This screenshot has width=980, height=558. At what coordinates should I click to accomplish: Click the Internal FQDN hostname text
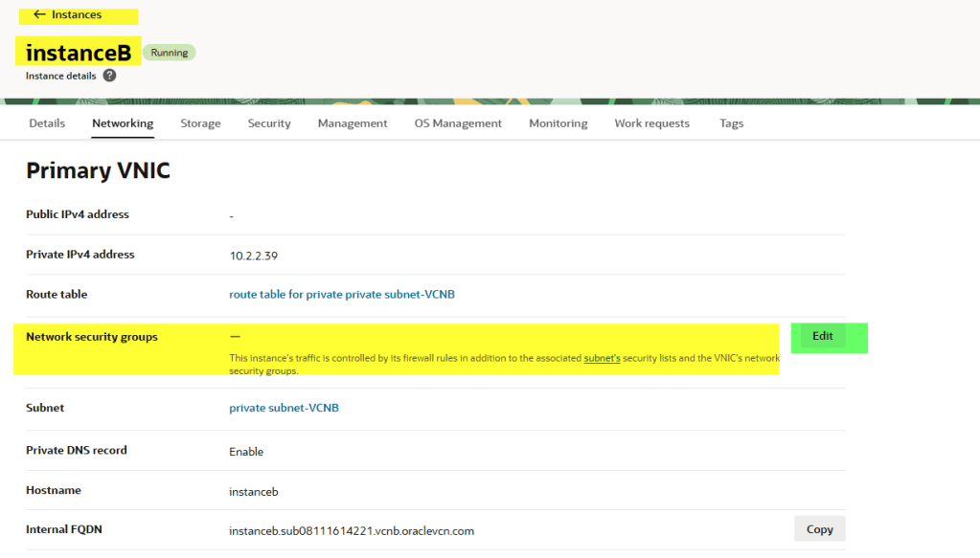click(352, 531)
